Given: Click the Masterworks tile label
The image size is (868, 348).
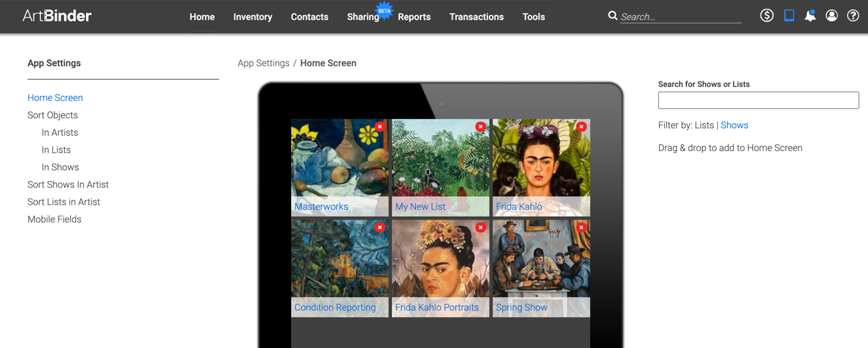Looking at the screenshot, I should (x=321, y=206).
